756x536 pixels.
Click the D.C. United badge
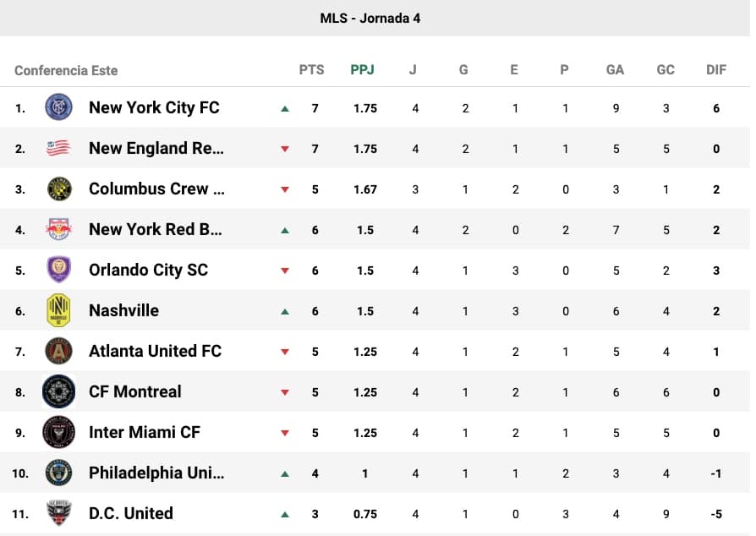(x=58, y=513)
